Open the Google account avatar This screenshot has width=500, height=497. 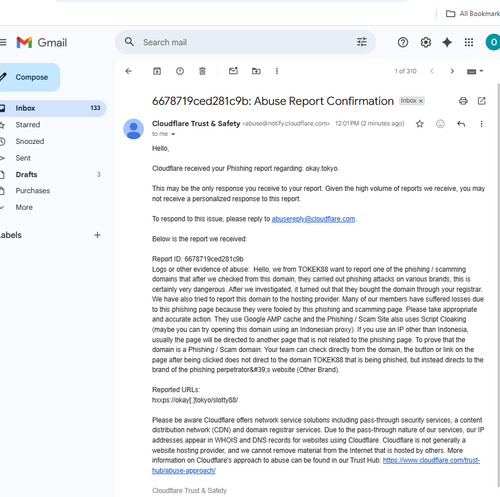(x=493, y=42)
